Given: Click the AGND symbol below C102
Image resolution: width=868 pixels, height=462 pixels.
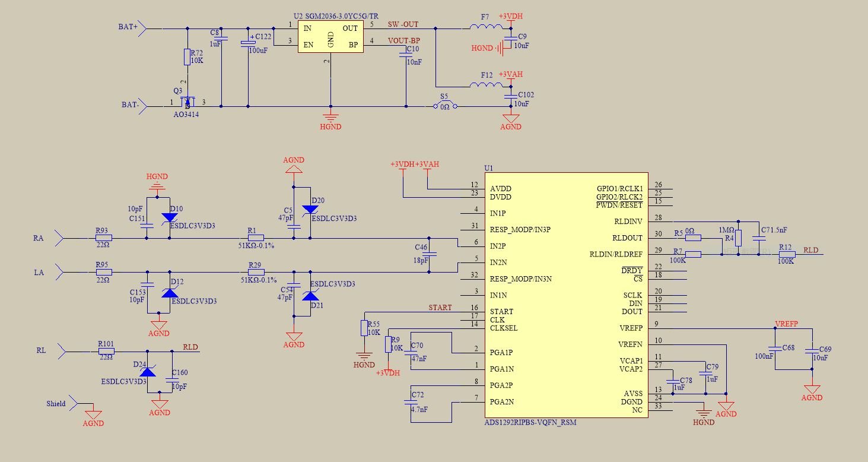Looking at the screenshot, I should [x=510, y=119].
